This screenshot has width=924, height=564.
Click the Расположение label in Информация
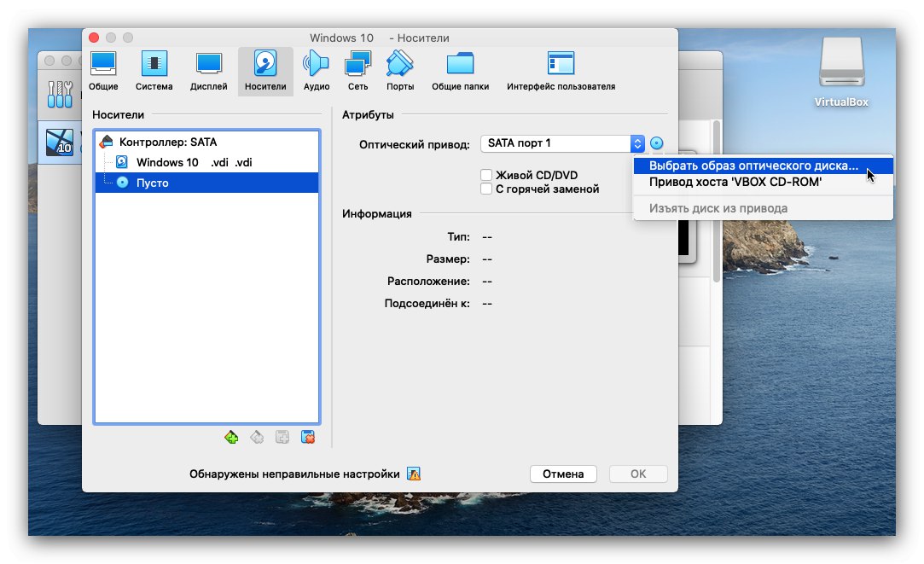[428, 281]
